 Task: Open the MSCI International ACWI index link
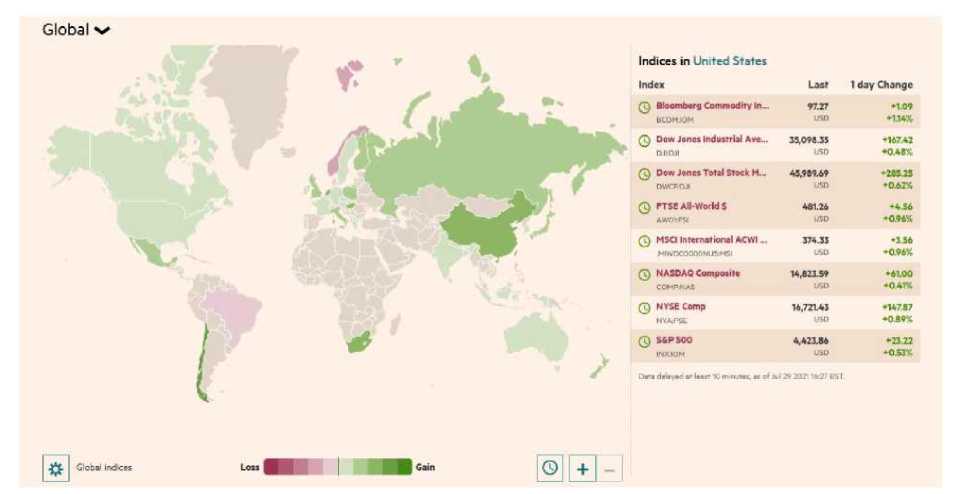[711, 240]
